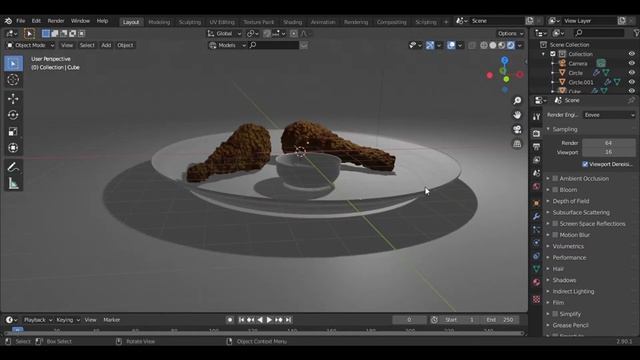Toggle visibility of Circle object
The height and width of the screenshot is (360, 640).
pos(631,73)
